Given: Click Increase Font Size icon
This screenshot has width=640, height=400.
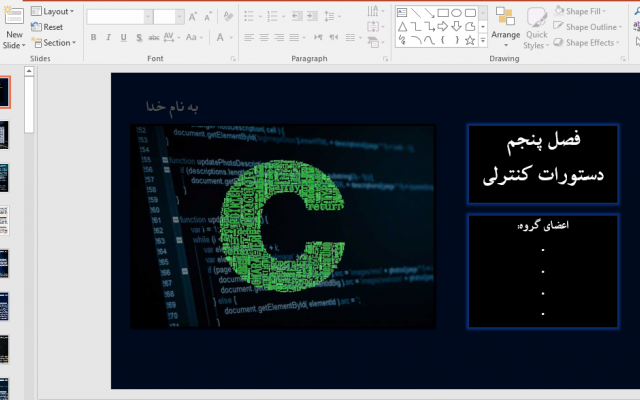Looking at the screenshot, I should 193,17.
